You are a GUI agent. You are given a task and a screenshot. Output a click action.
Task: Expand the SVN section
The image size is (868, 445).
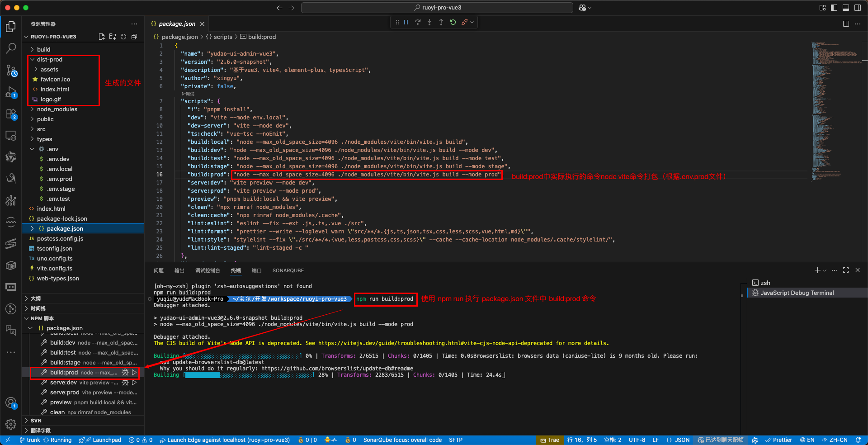(x=83, y=421)
